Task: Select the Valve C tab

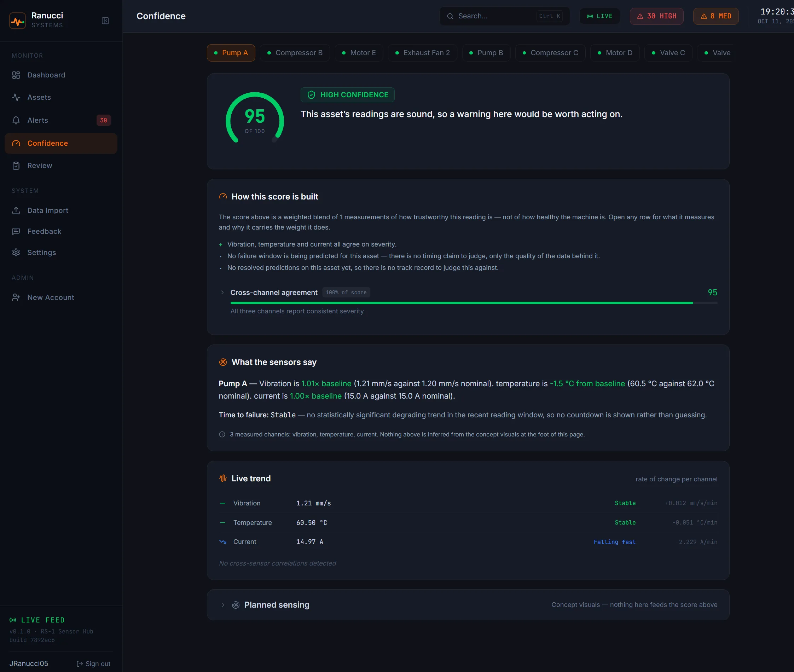Action: (x=668, y=53)
